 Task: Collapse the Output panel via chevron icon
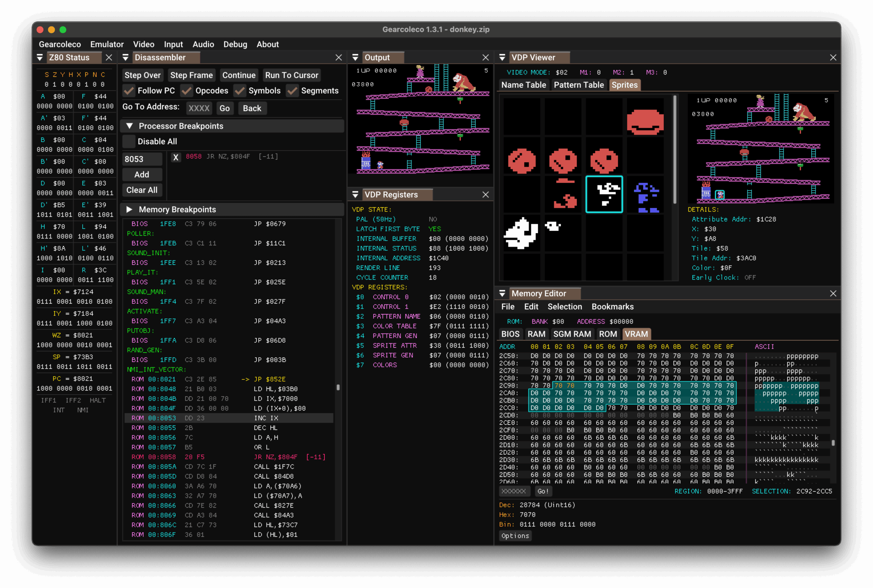pos(356,57)
